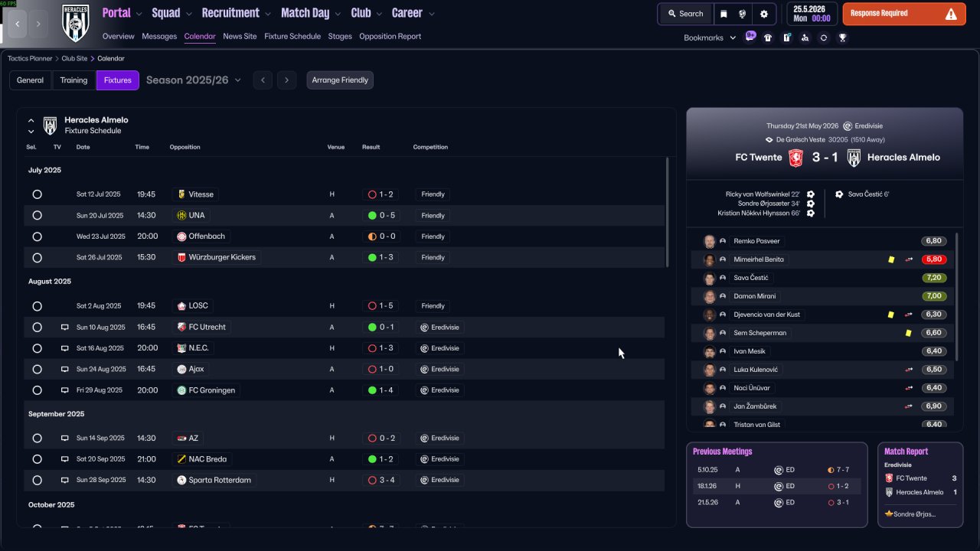Click the Eredivisie logo in the match header
The image size is (980, 551).
point(848,126)
